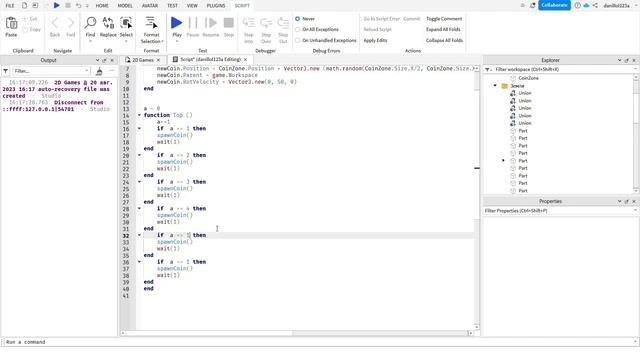Collapse the if block fold on line 36
This screenshot has height=360, width=640.
[x=139, y=262]
